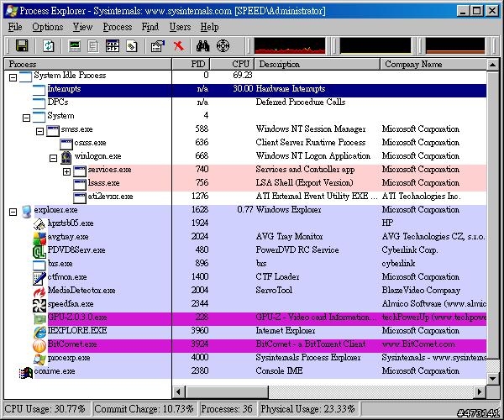The width and height of the screenshot is (504, 420).
Task: Open the Properties toolbar icon
Action: point(157,45)
